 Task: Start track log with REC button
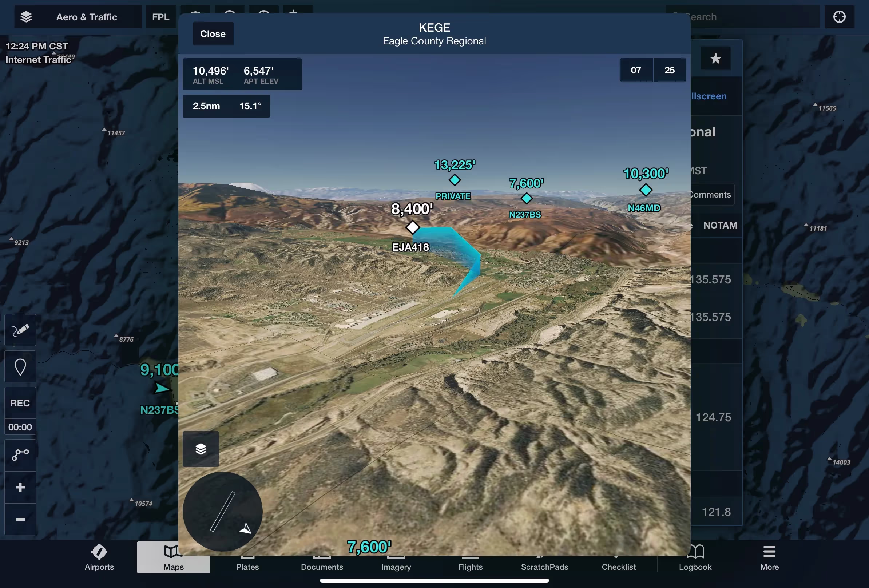click(x=20, y=403)
